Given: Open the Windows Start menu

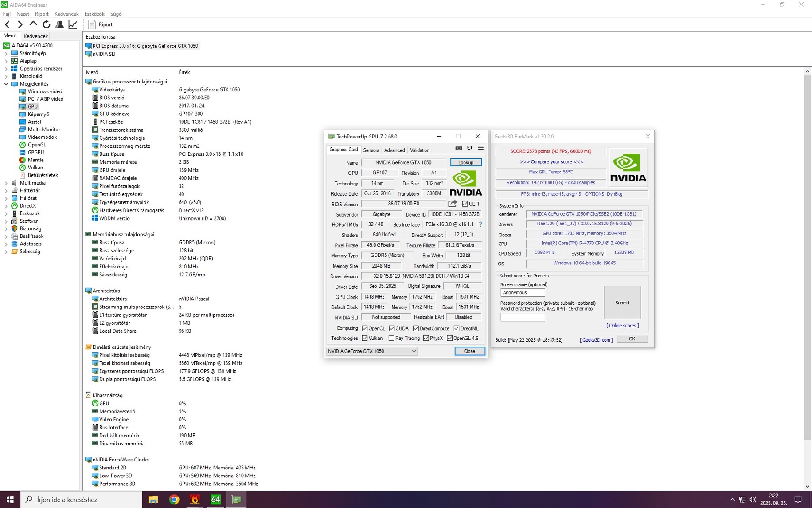Looking at the screenshot, I should tap(10, 500).
